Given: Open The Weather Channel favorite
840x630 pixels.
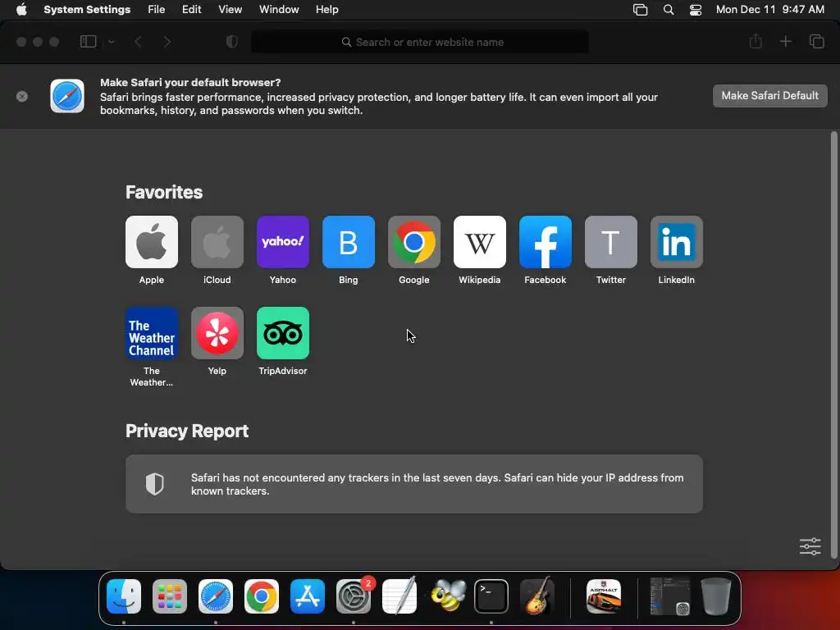Looking at the screenshot, I should [x=152, y=333].
